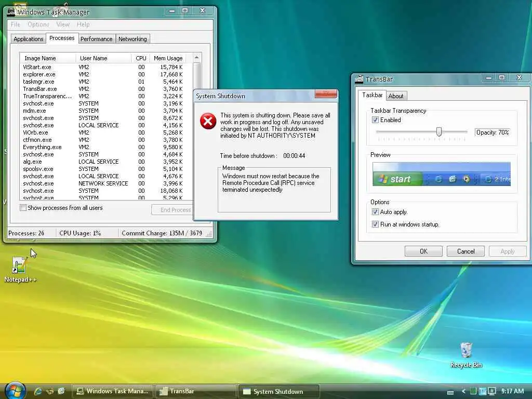Click the blue TransBar tray icon
Viewport: 532px width, 399px height.
[482, 392]
